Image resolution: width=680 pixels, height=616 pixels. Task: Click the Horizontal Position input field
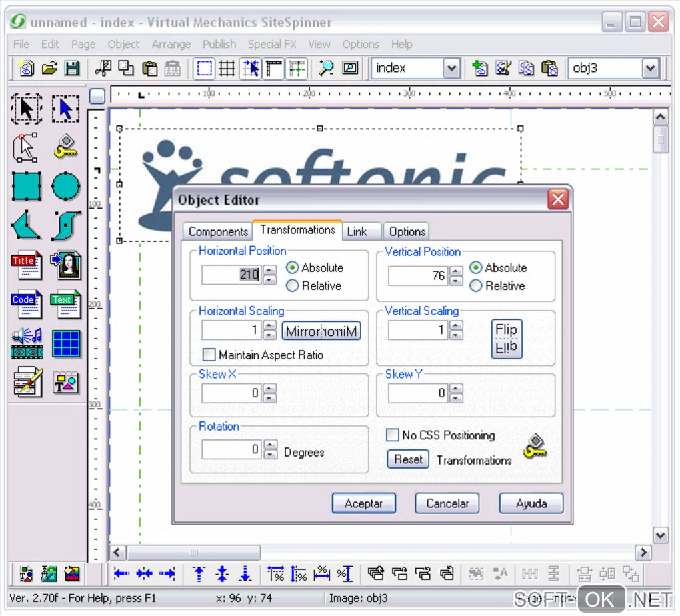point(231,275)
